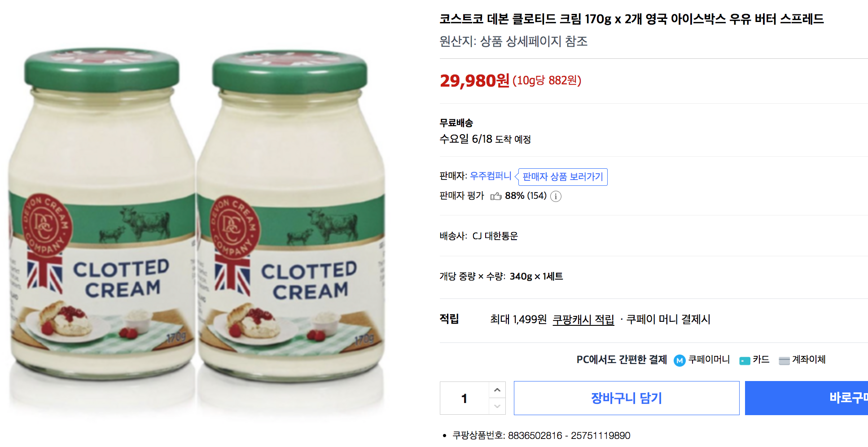Click the 88% seller rating text
Viewport: 868px width, 447px height.
(514, 196)
